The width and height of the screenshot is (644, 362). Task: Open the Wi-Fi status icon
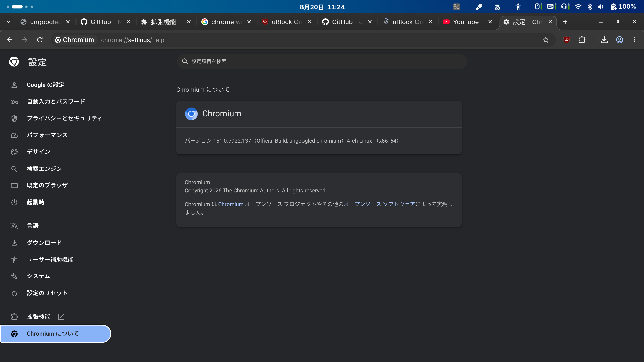tap(578, 7)
